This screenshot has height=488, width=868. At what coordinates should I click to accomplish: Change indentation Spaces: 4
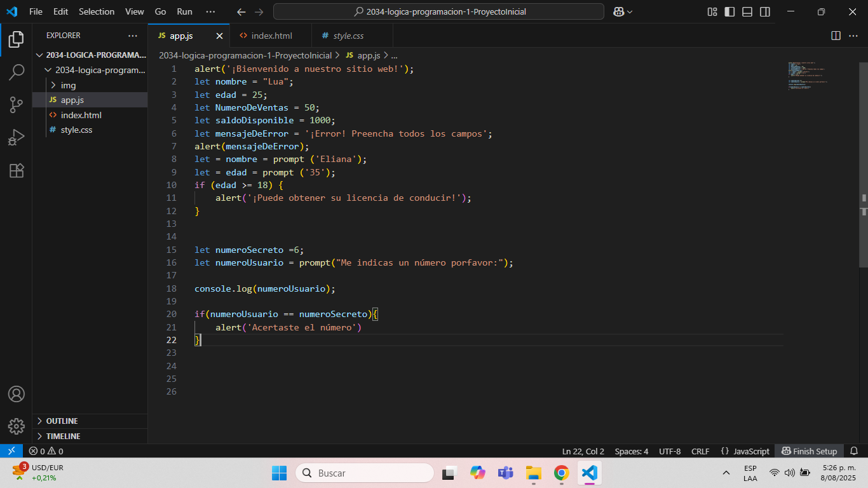tap(632, 451)
